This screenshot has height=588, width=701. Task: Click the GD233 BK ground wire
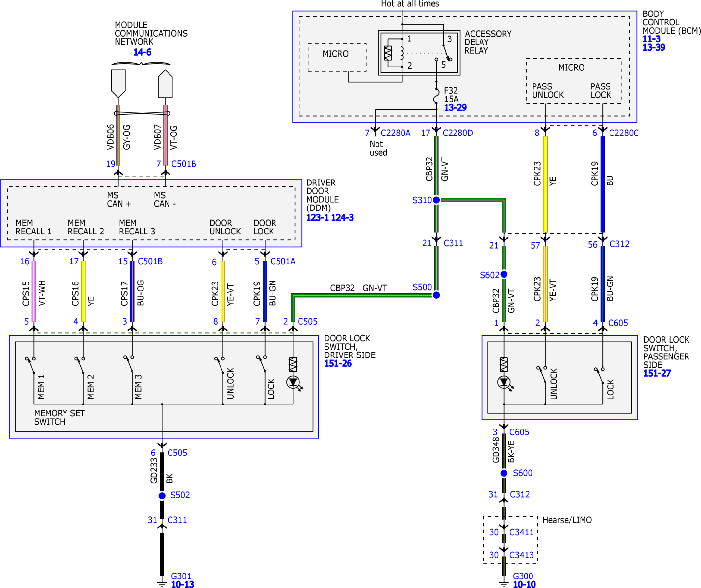coord(162,471)
